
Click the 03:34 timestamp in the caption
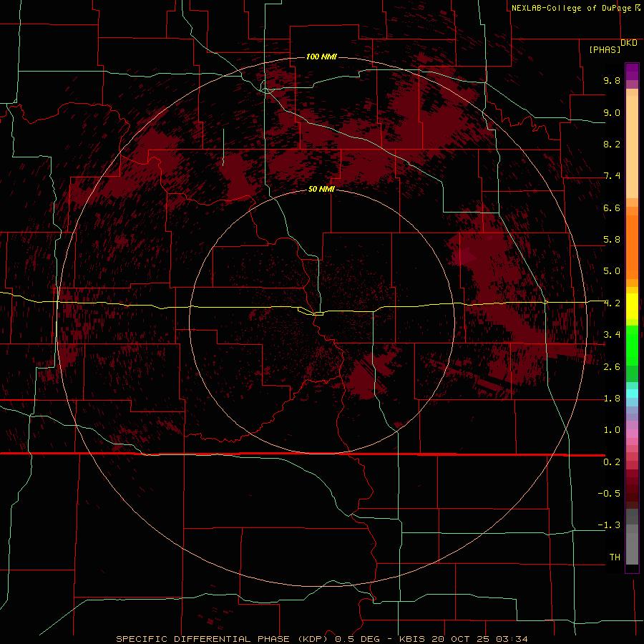point(512,639)
